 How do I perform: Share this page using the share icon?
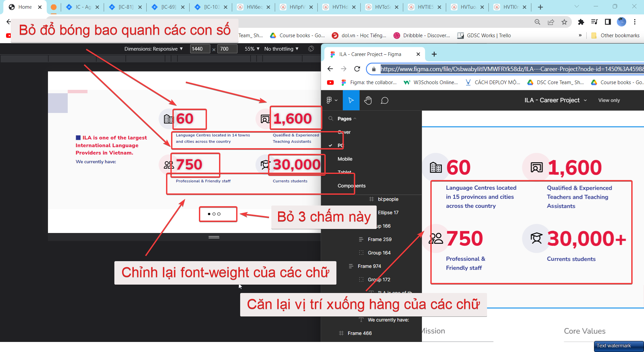click(551, 22)
